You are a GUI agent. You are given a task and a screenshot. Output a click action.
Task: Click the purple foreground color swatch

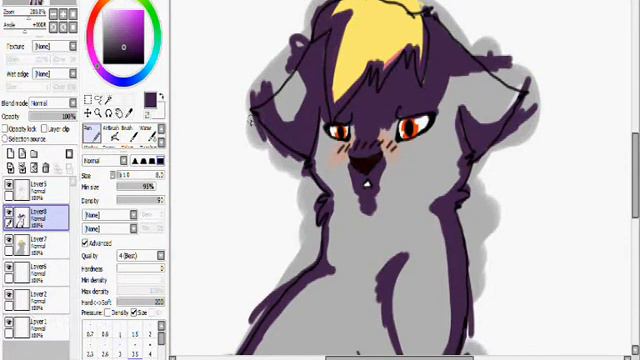click(150, 100)
